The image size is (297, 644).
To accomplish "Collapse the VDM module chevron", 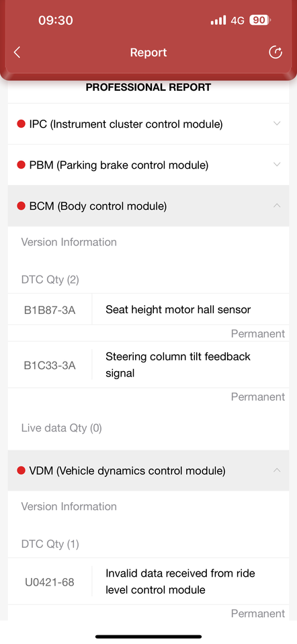I will pos(277,471).
